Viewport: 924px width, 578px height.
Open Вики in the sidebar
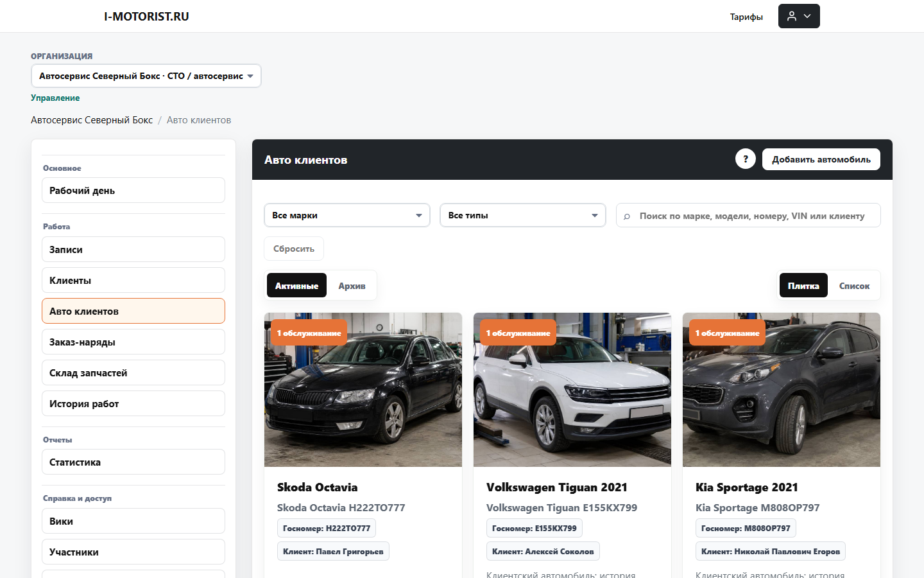pos(133,521)
